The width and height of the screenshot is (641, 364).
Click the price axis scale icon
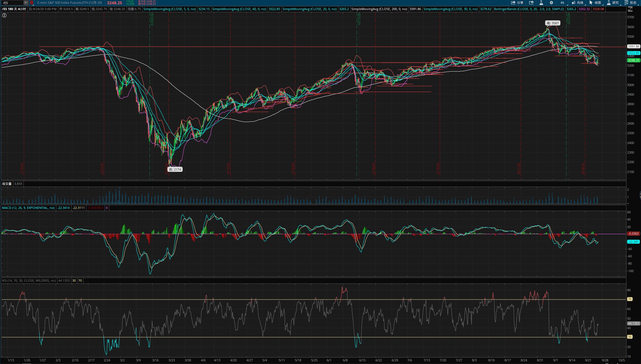click(x=630, y=9)
